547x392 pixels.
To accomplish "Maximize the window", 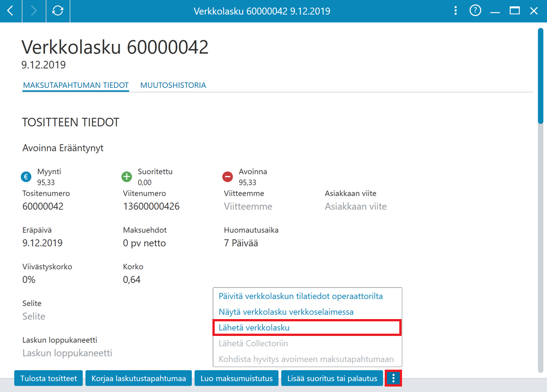I will pyautogui.click(x=515, y=11).
